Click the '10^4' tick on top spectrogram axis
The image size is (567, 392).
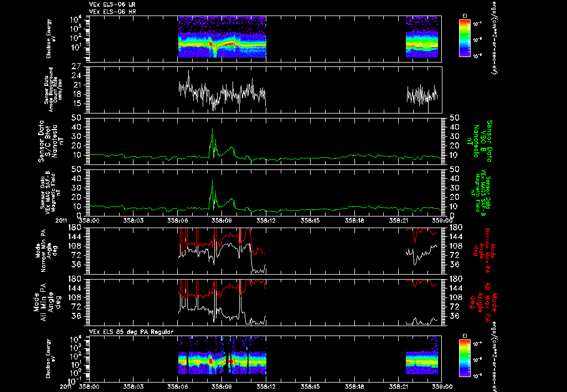pos(76,19)
